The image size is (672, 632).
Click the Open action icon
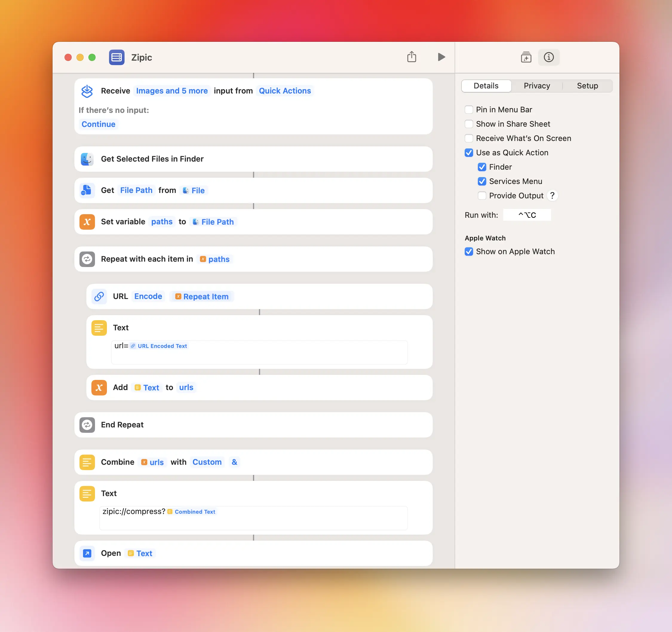click(87, 553)
